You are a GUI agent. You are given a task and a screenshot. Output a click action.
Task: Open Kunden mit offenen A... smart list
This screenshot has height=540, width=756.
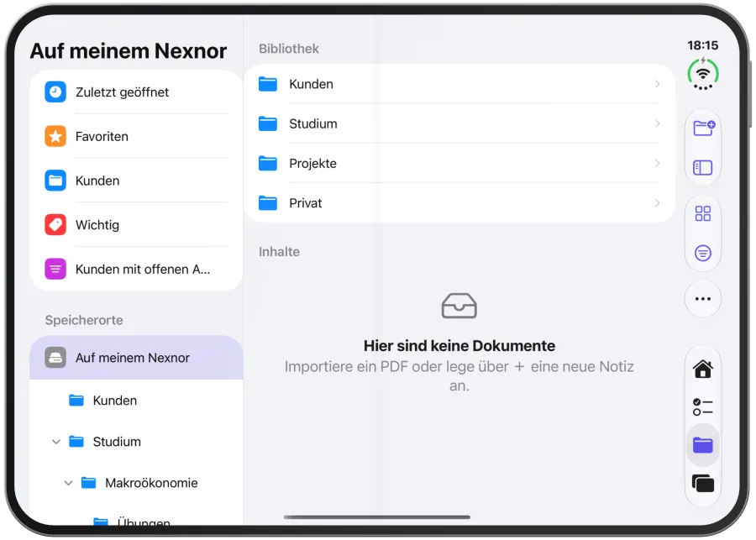pos(136,269)
